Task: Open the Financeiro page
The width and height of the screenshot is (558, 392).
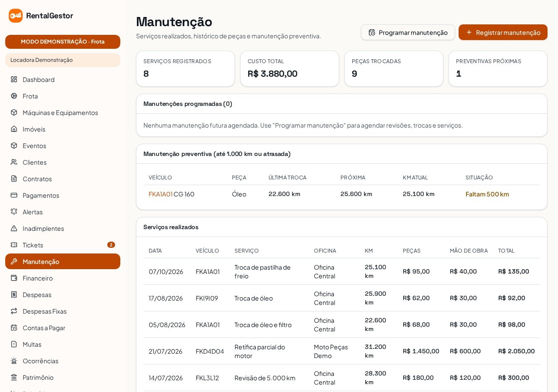Action: pos(63,278)
